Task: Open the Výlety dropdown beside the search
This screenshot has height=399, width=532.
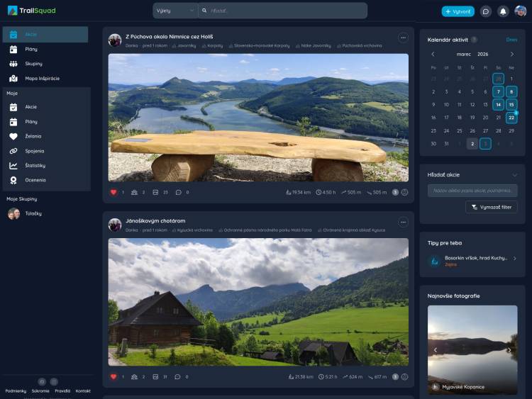Action: 175,11
